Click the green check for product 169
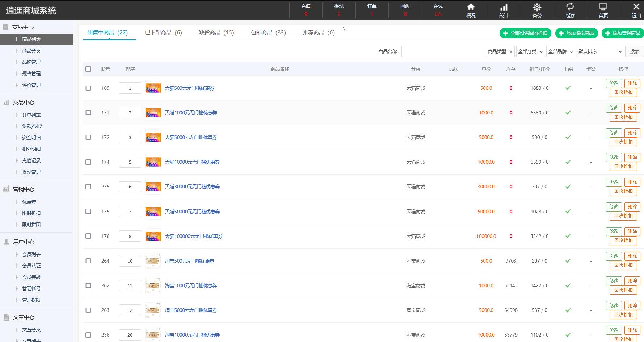644x342 pixels. click(x=568, y=88)
